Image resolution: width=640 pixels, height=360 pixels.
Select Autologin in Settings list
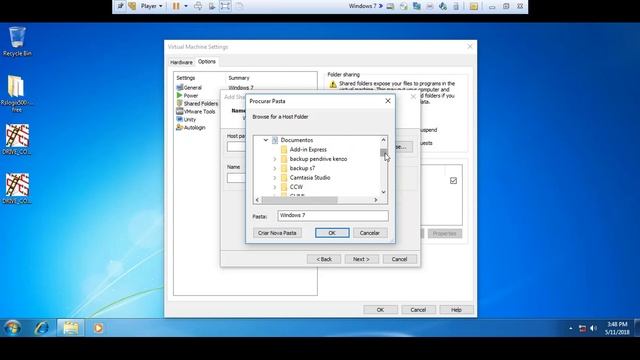(x=191, y=127)
